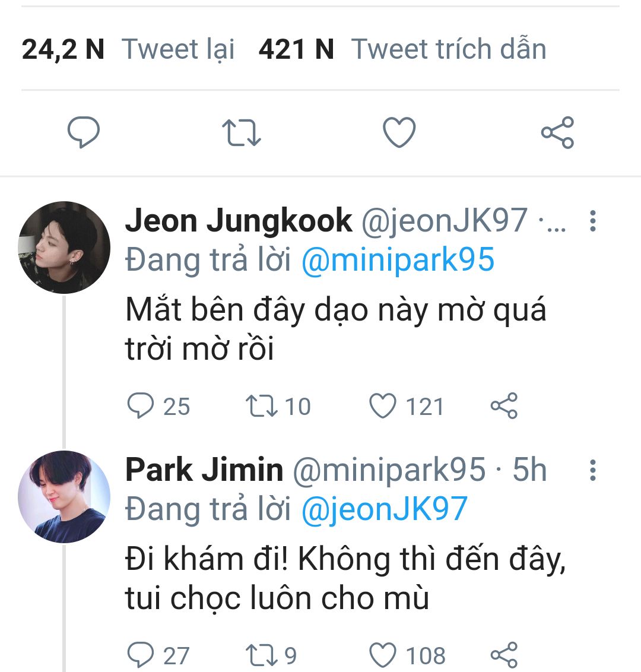This screenshot has height=672, width=641.
Task: Like Jeon Jungkook's reply
Action: (383, 407)
